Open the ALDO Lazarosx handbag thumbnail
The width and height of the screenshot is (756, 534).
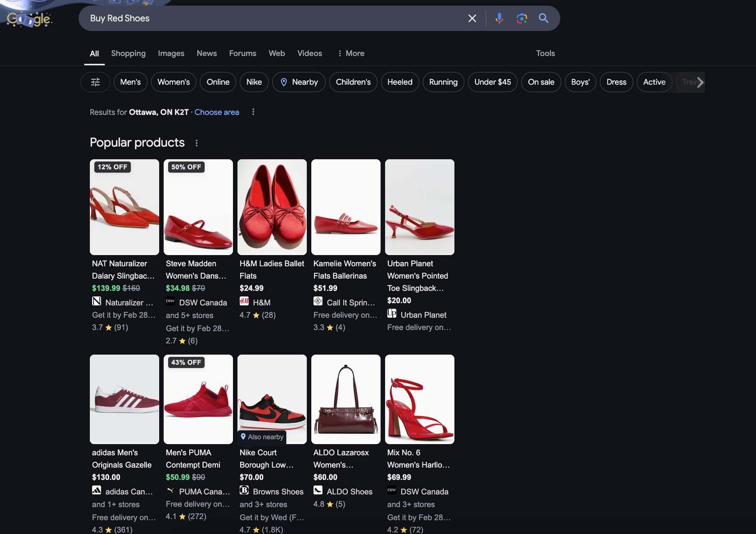(346, 399)
